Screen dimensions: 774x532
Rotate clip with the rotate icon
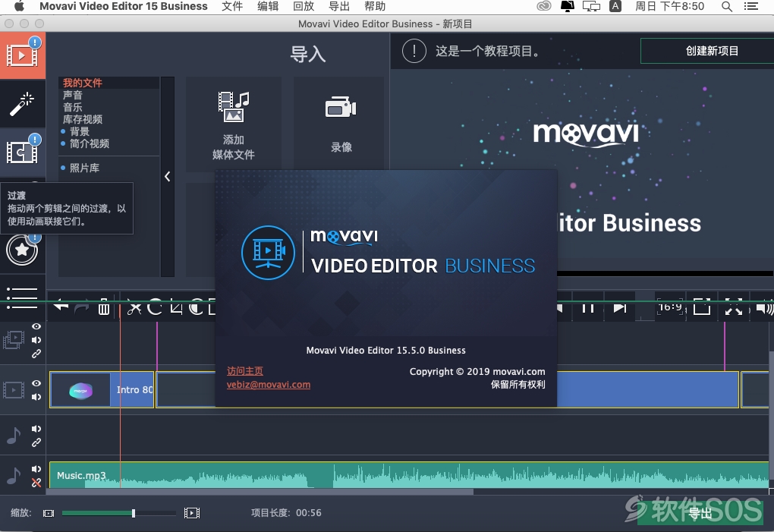tap(155, 307)
